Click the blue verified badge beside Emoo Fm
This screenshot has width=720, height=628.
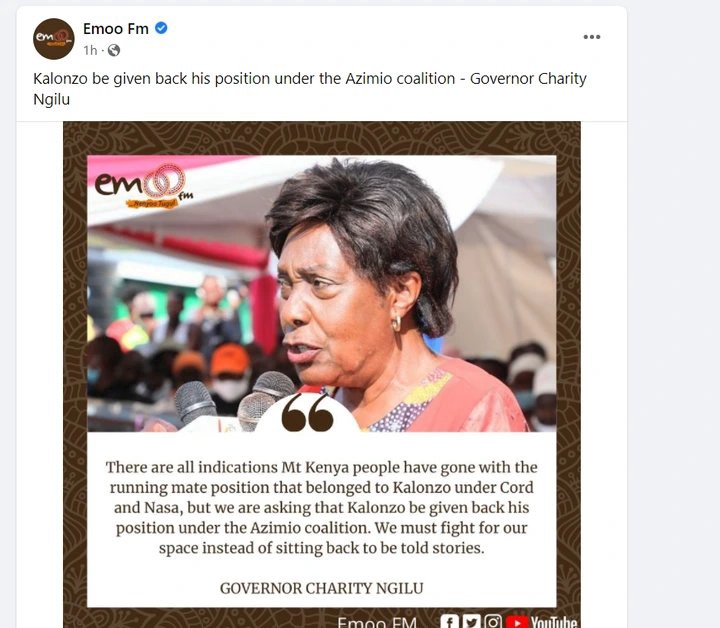click(161, 28)
